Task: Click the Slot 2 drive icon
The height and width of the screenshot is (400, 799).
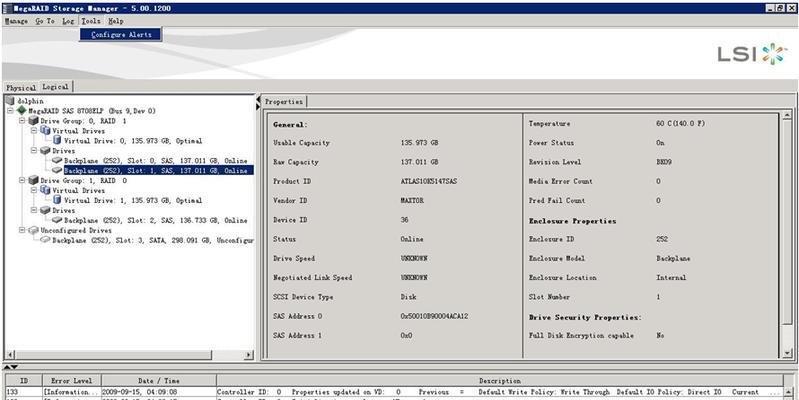Action: pos(57,220)
